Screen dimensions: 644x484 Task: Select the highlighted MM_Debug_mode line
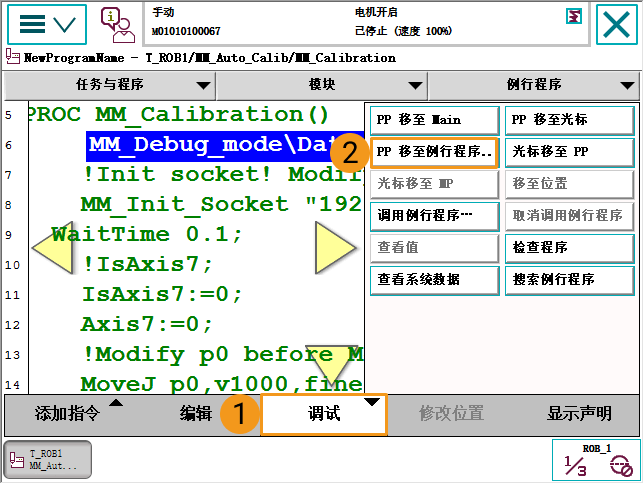click(x=225, y=146)
